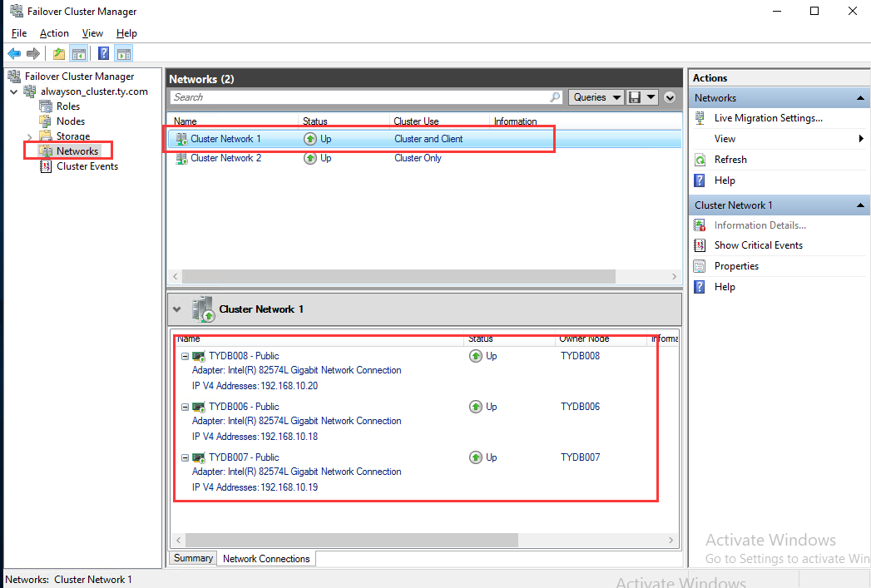The image size is (871, 588).
Task: Collapse the TYDB006 - Public entry
Action: [185, 407]
